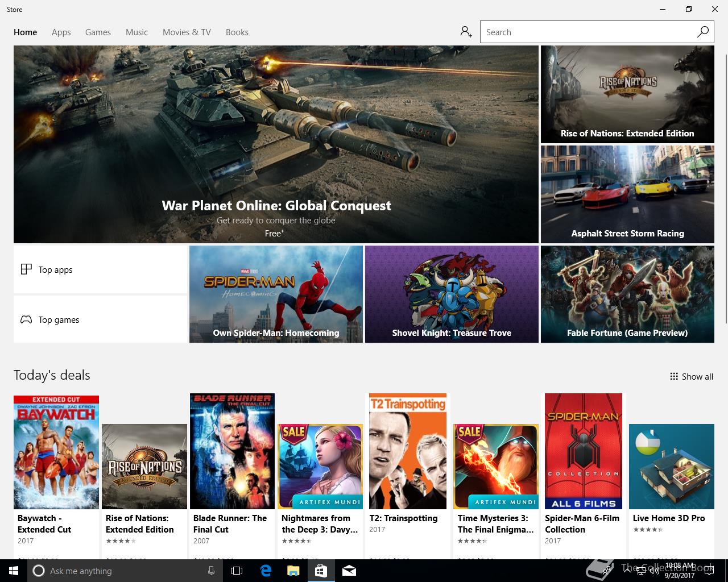The width and height of the screenshot is (728, 582).
Task: Click the T2: Trainspotting title text
Action: pyautogui.click(x=404, y=518)
